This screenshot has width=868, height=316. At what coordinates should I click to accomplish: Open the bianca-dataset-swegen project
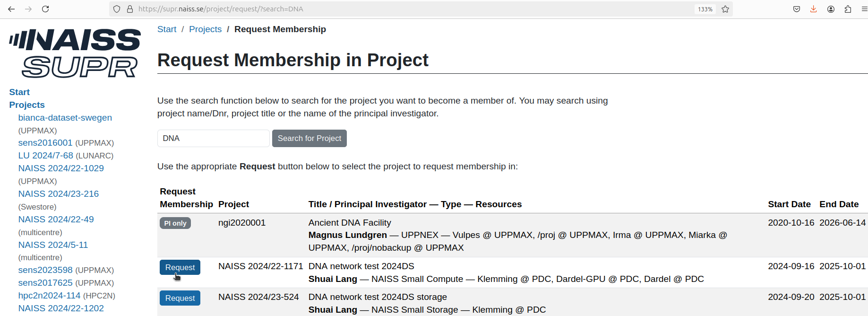[65, 117]
